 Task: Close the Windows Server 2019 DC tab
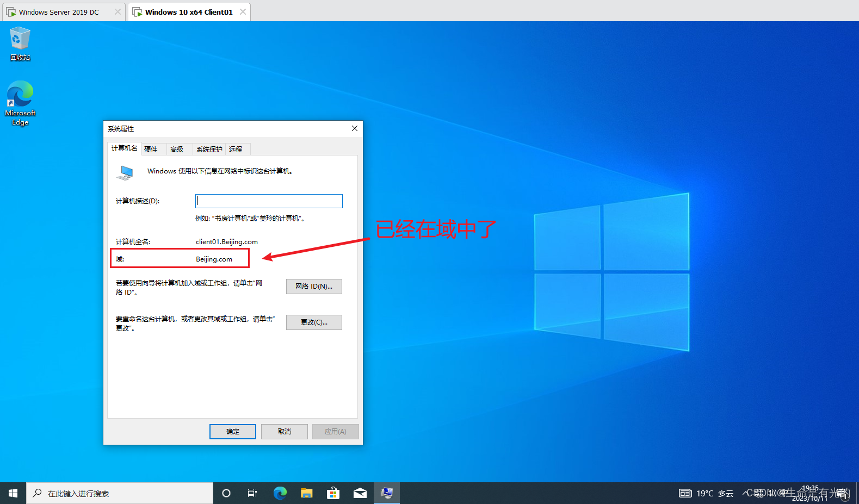click(118, 12)
